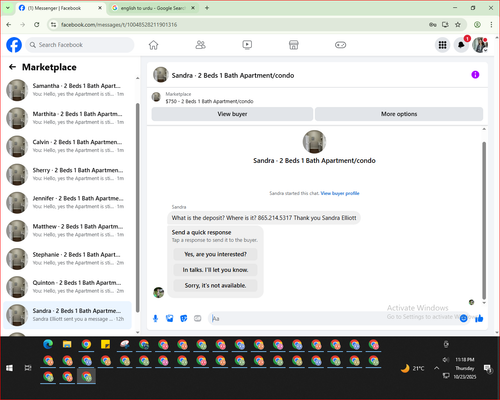Open the Home feed icon
The width and height of the screenshot is (500, 400).
(x=153, y=45)
